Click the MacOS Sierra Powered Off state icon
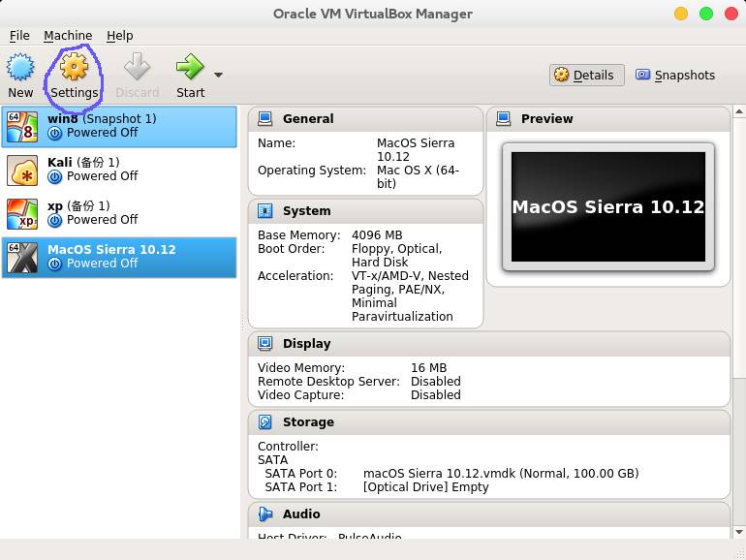The height and width of the screenshot is (560, 746). (54, 264)
